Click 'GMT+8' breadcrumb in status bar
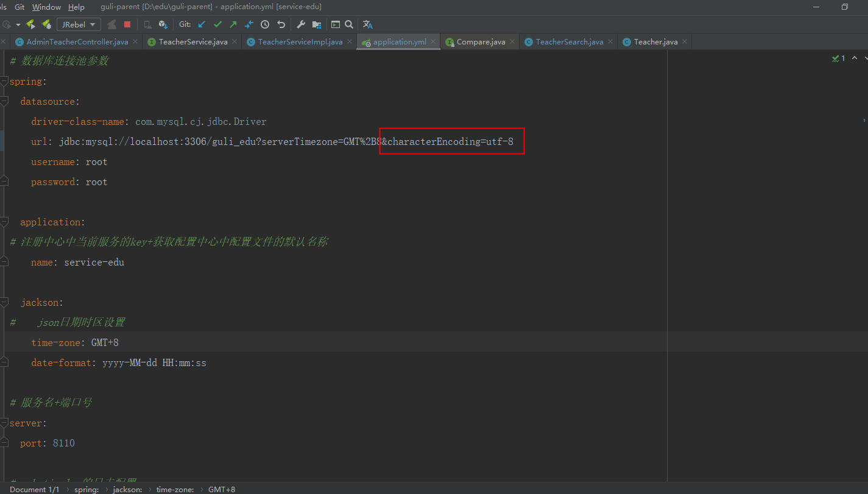The image size is (868, 494). point(222,490)
